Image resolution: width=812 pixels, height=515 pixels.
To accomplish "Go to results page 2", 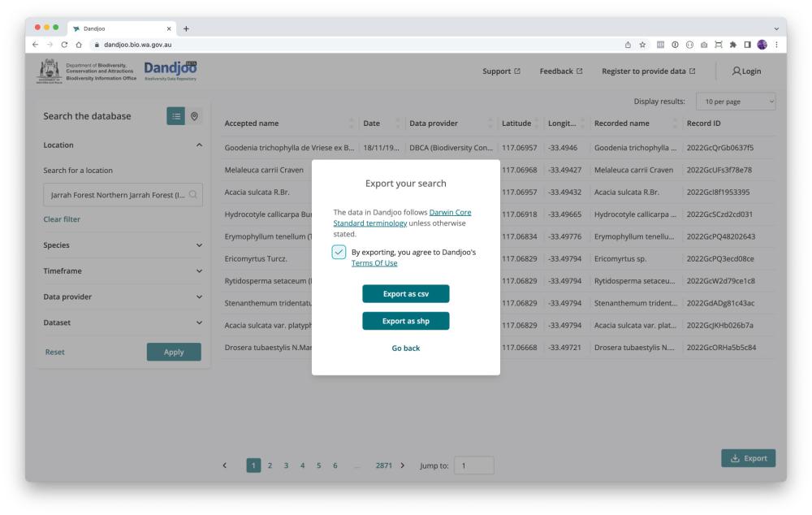I will coord(270,465).
